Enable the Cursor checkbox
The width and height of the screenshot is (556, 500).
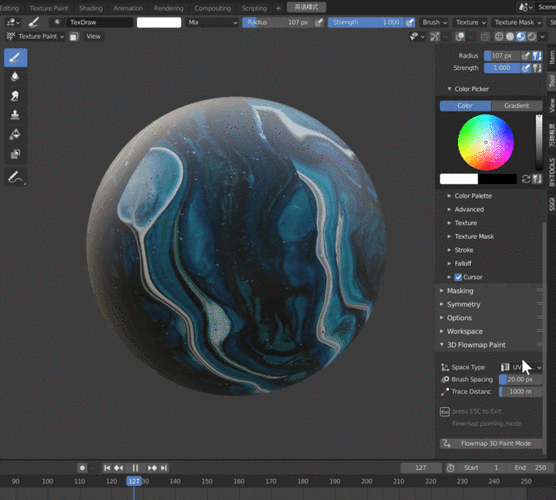pyautogui.click(x=458, y=277)
